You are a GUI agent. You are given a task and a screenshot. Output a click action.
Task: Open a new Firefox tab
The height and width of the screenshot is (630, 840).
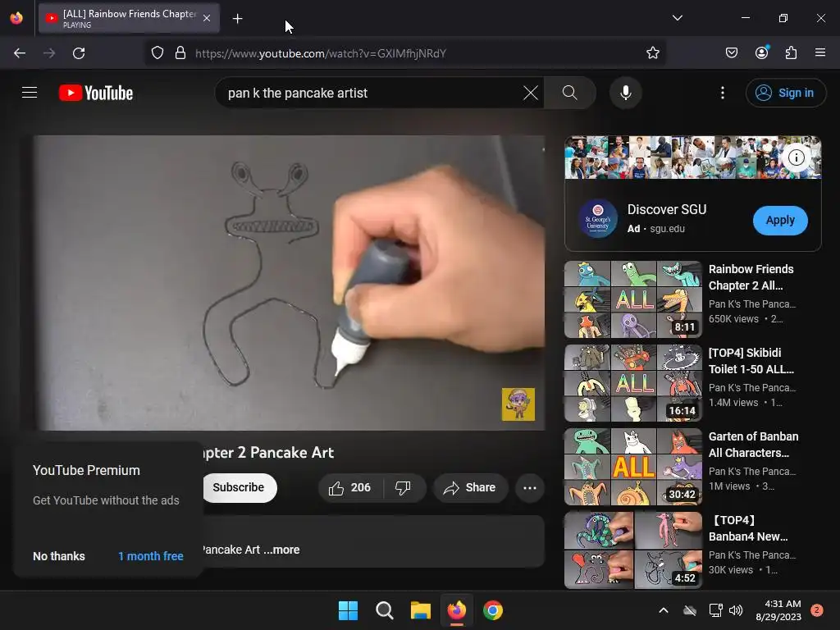point(237,19)
